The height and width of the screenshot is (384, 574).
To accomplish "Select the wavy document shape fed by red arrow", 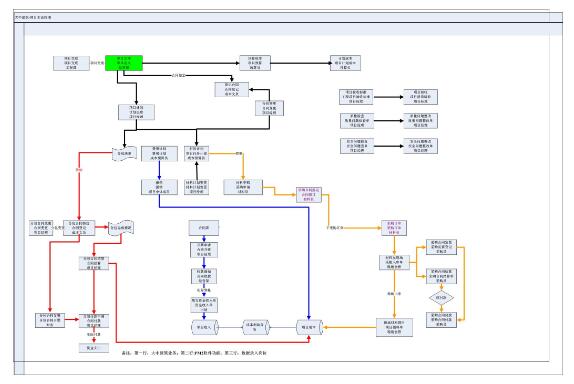I will click(121, 228).
